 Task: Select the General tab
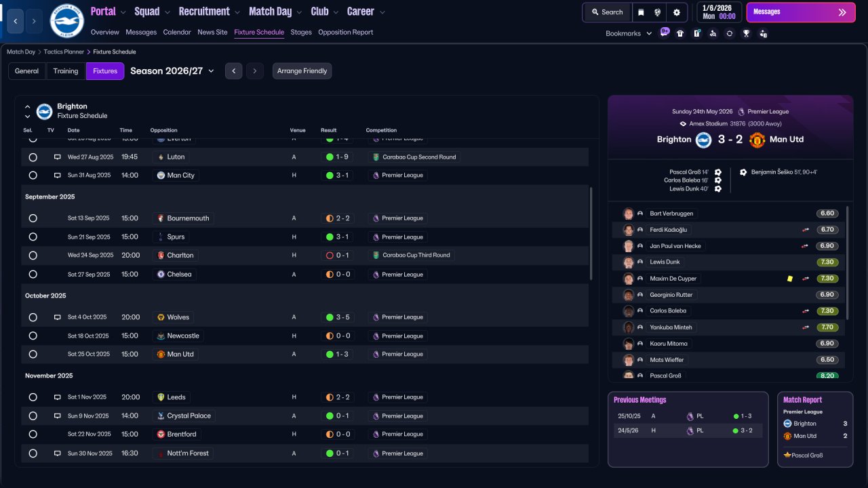pyautogui.click(x=27, y=71)
